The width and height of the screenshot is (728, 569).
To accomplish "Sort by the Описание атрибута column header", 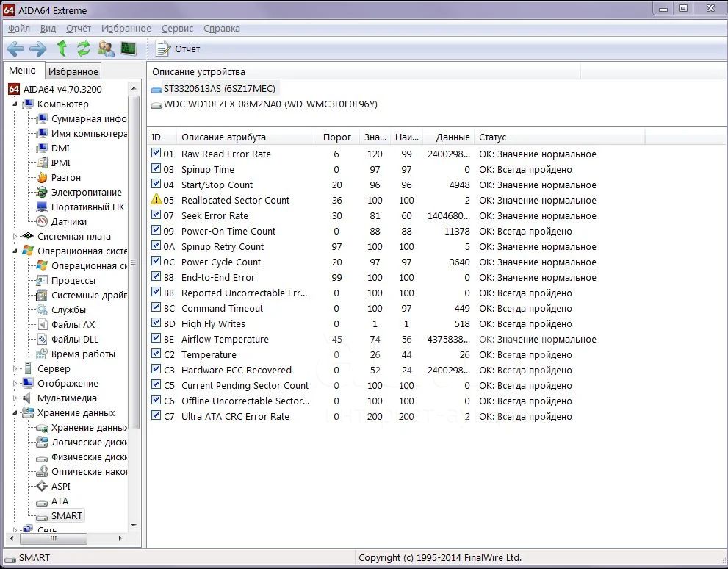I will tap(245, 137).
